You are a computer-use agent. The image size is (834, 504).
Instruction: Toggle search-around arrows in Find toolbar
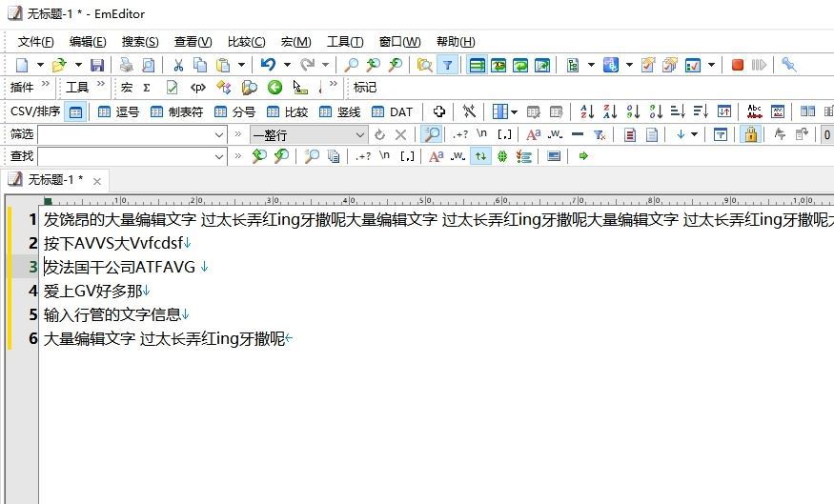click(480, 155)
